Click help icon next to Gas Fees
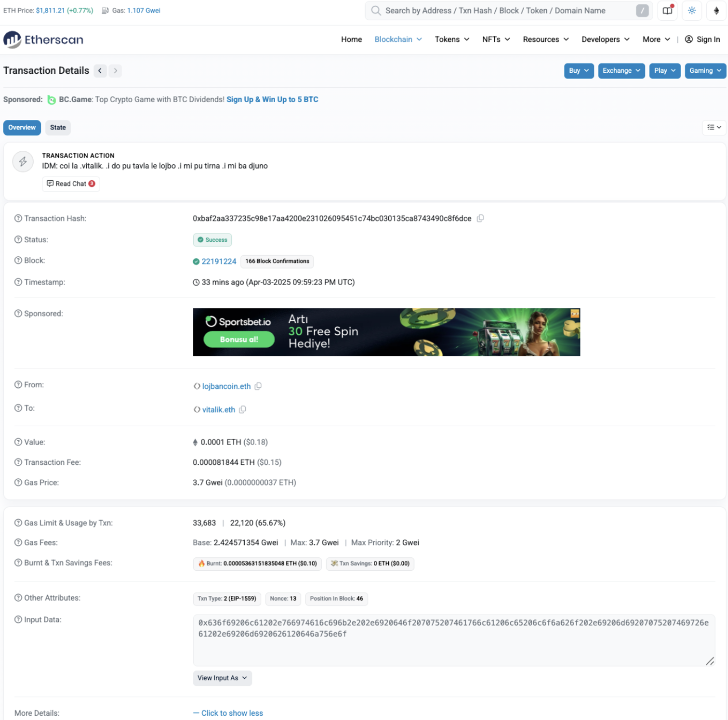Viewport: 728px width, 720px height. coord(18,543)
